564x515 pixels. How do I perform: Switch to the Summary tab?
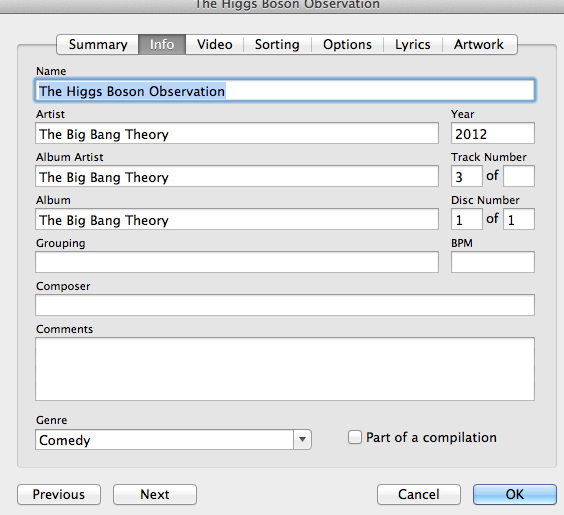[97, 45]
